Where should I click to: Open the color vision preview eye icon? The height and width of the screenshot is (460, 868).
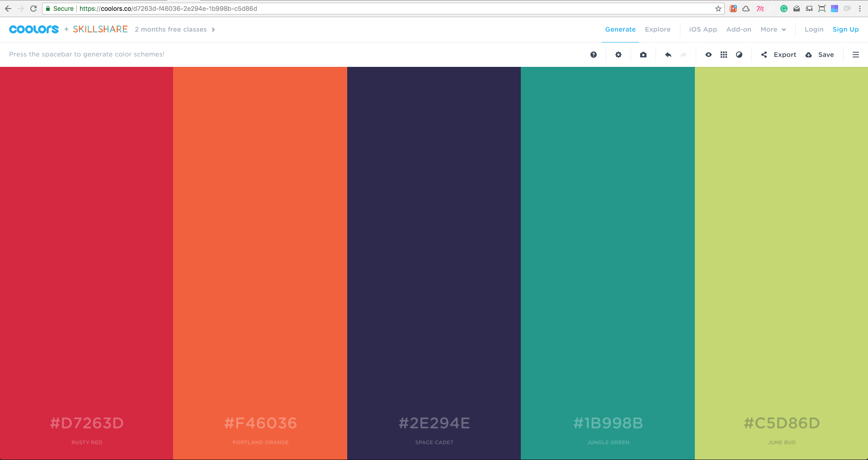coord(708,54)
